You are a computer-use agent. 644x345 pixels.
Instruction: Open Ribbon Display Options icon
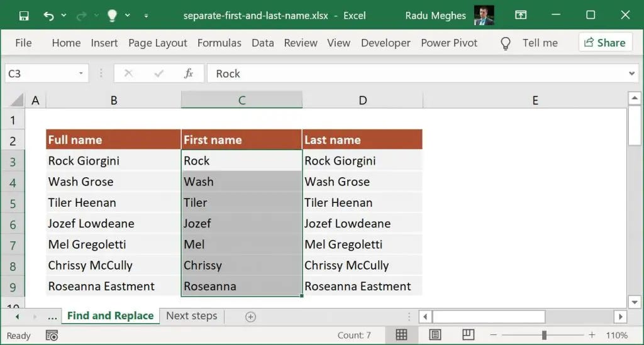coord(521,15)
